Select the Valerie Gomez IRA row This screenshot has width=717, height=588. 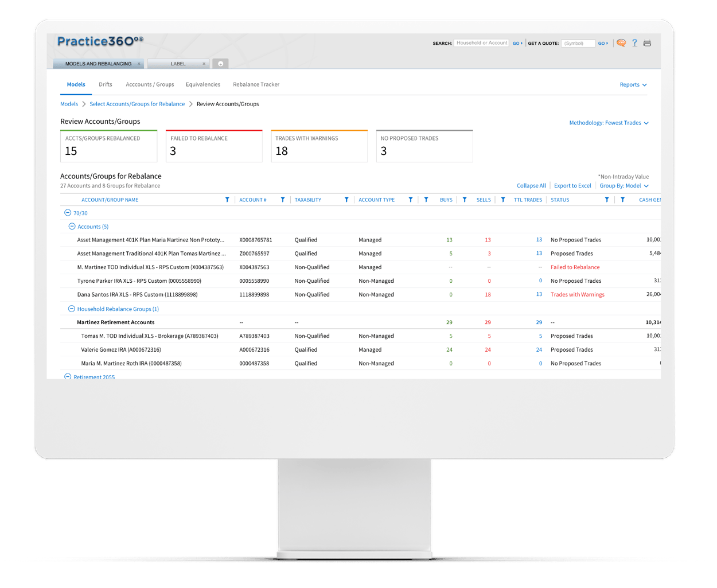(x=360, y=350)
